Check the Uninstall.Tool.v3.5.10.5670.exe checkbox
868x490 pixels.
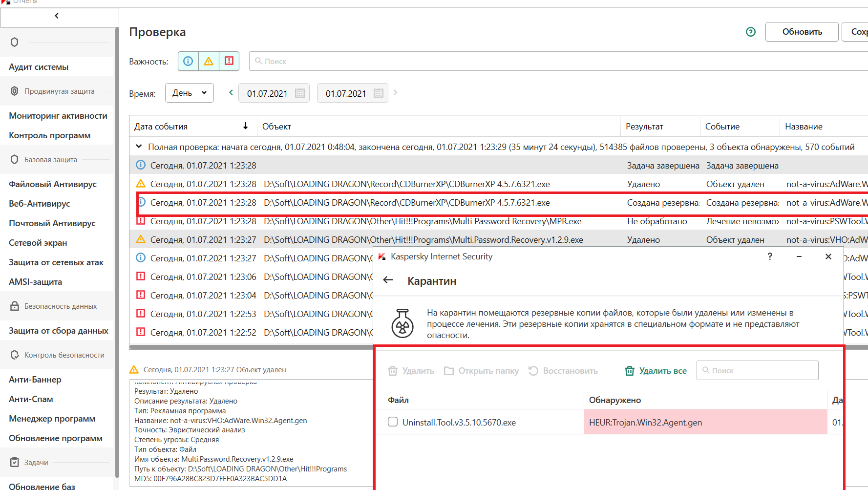[x=393, y=422]
